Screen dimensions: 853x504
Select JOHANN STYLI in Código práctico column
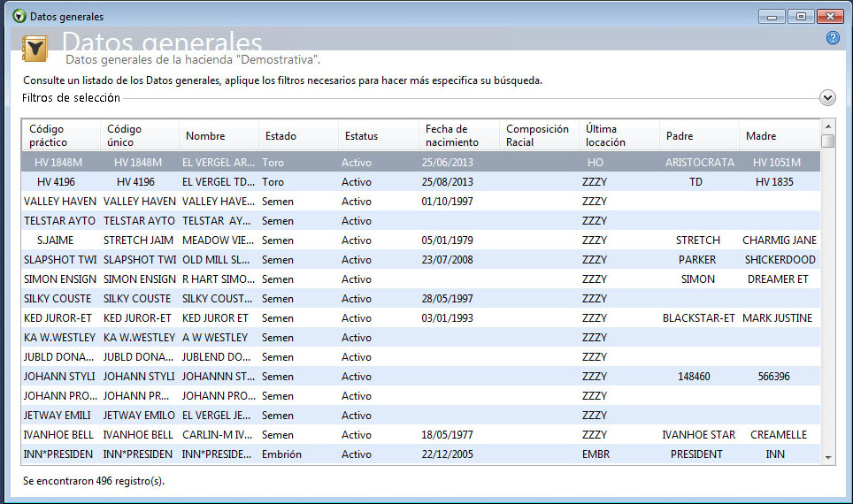tap(59, 377)
